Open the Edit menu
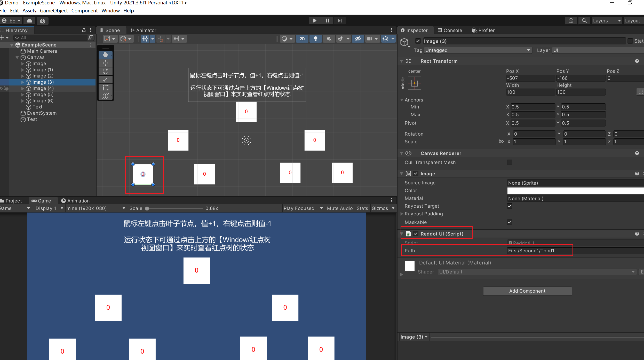 click(14, 11)
